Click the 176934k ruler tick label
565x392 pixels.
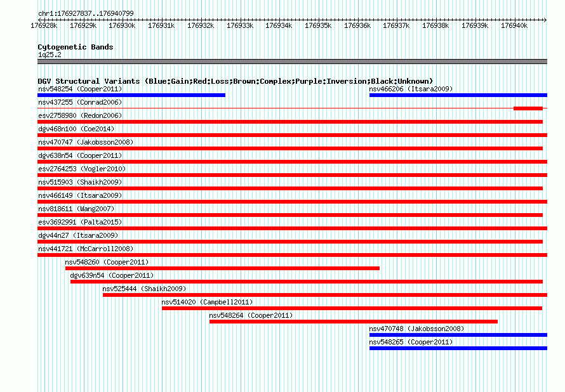coord(279,25)
